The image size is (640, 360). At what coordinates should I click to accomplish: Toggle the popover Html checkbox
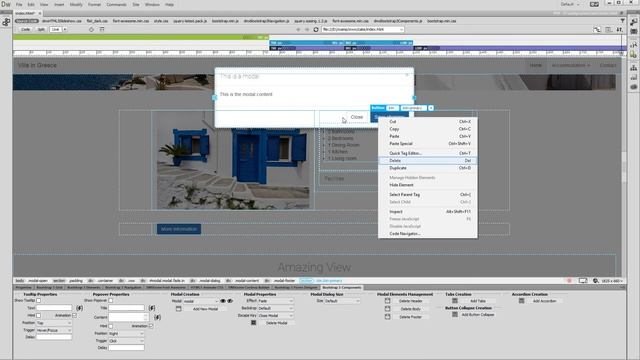110,326
